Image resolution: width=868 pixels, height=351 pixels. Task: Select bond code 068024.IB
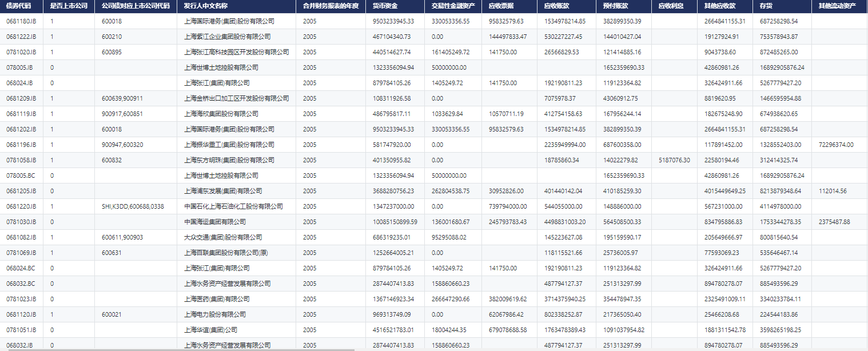pos(19,83)
